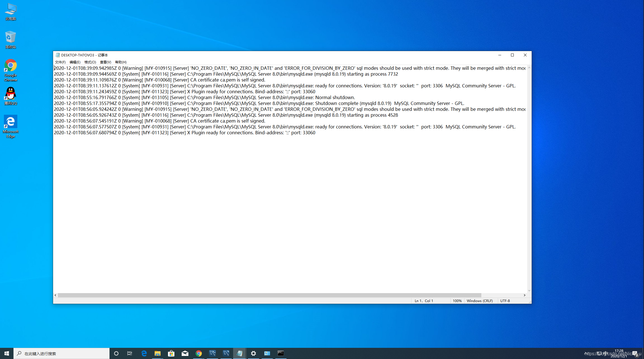Select the 腾讯QQ desktop icon
Image resolution: width=644 pixels, height=359 pixels.
pos(11,96)
